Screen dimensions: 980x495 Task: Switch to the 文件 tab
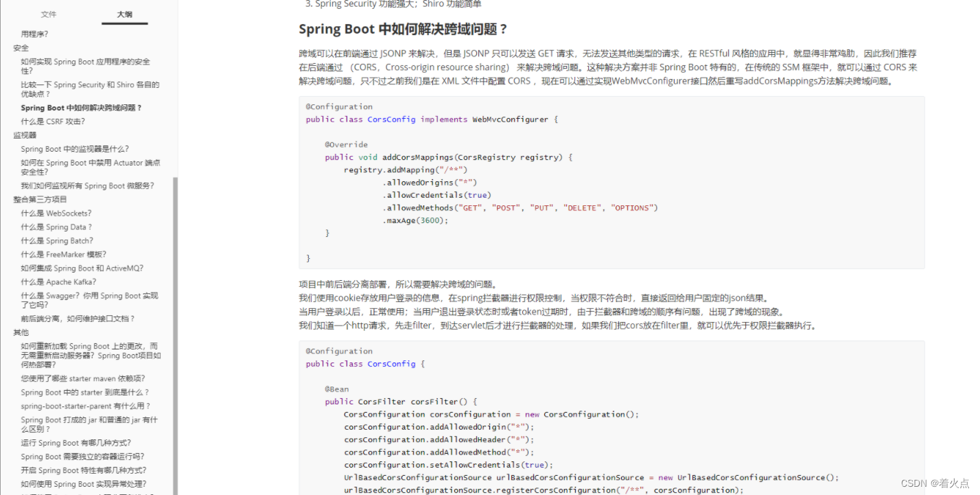point(49,14)
